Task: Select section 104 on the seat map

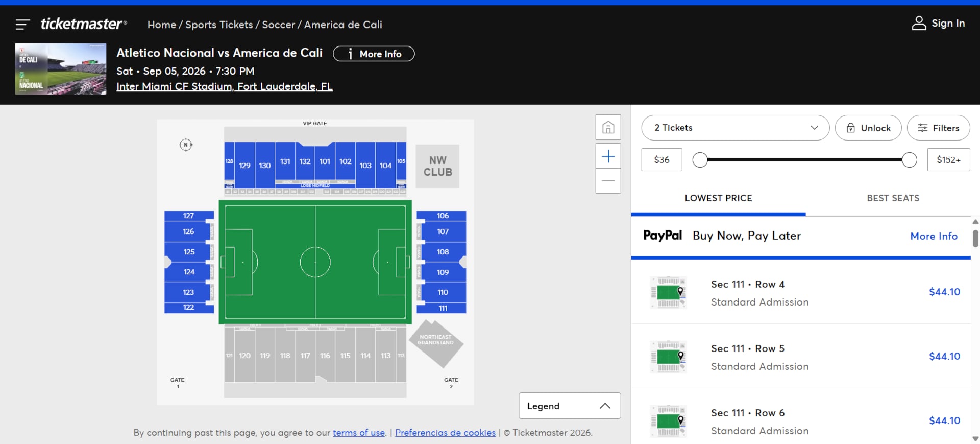Action: (x=385, y=165)
